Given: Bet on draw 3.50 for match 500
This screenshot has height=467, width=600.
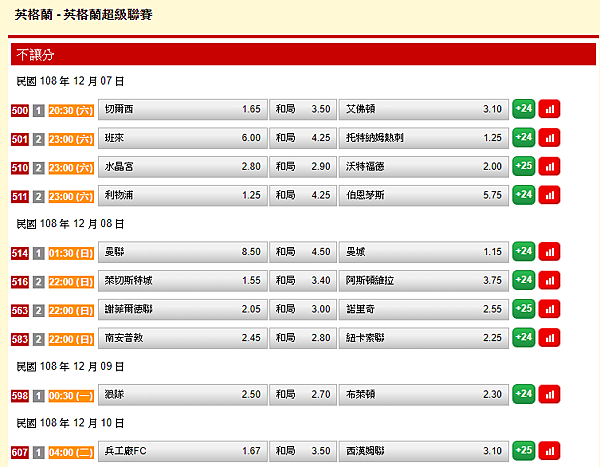Looking at the screenshot, I should tap(303, 109).
